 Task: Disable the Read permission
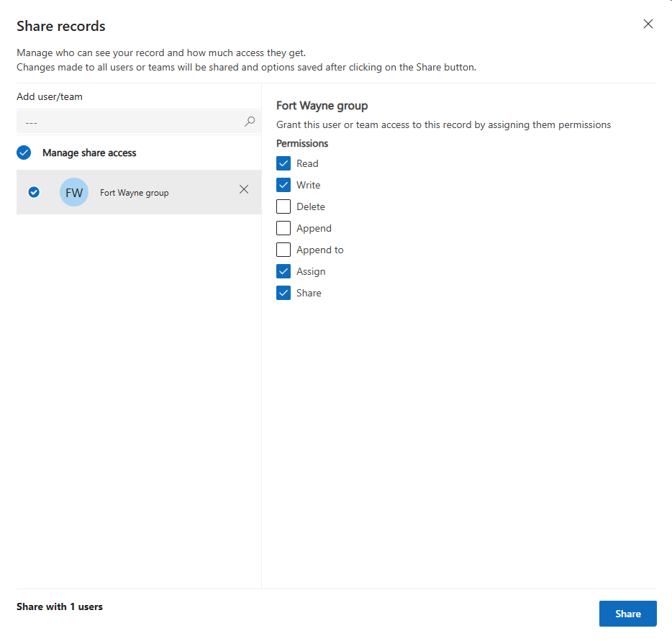pos(283,163)
